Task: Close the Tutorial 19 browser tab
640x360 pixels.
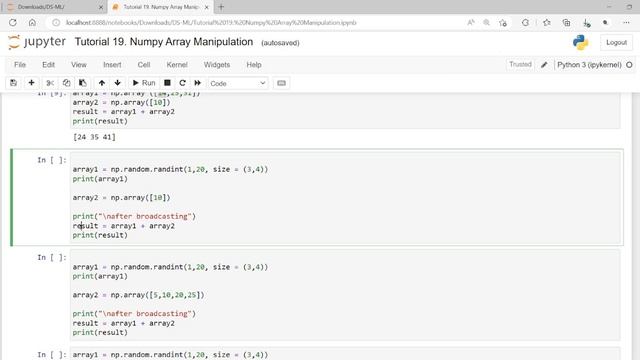Action: click(x=207, y=7)
